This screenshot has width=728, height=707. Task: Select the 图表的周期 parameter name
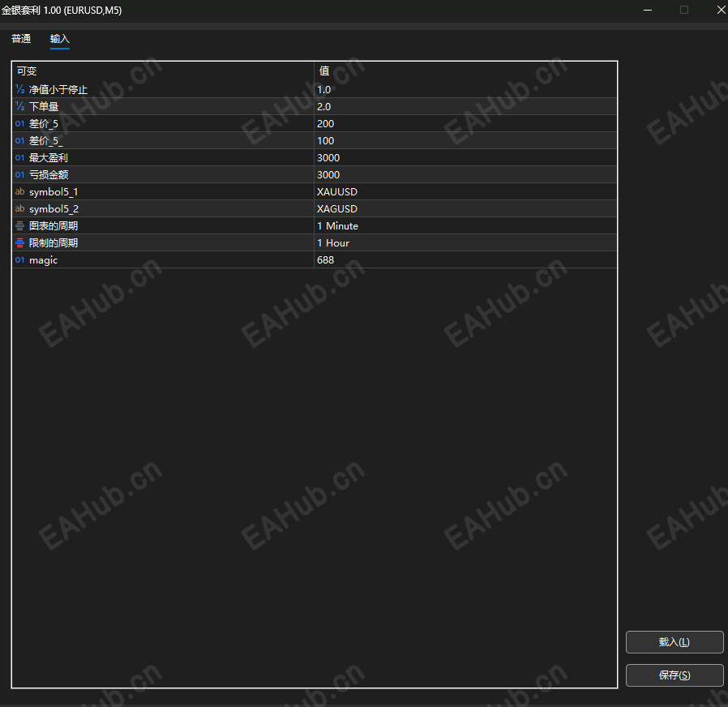point(54,226)
